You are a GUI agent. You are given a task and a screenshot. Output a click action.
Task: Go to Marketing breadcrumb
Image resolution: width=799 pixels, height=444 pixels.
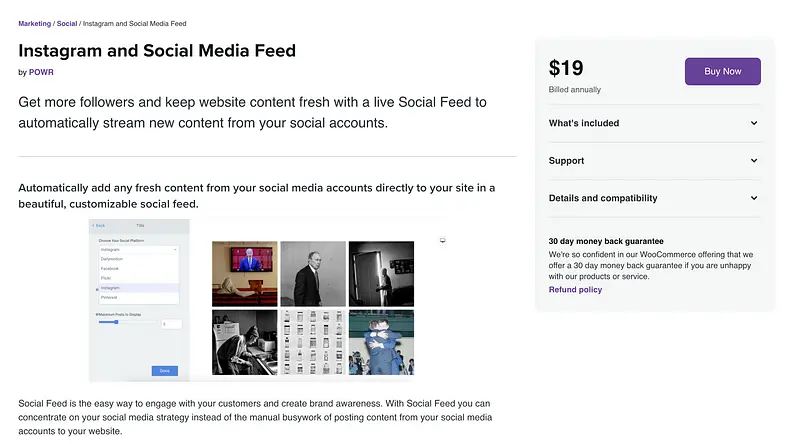(34, 23)
